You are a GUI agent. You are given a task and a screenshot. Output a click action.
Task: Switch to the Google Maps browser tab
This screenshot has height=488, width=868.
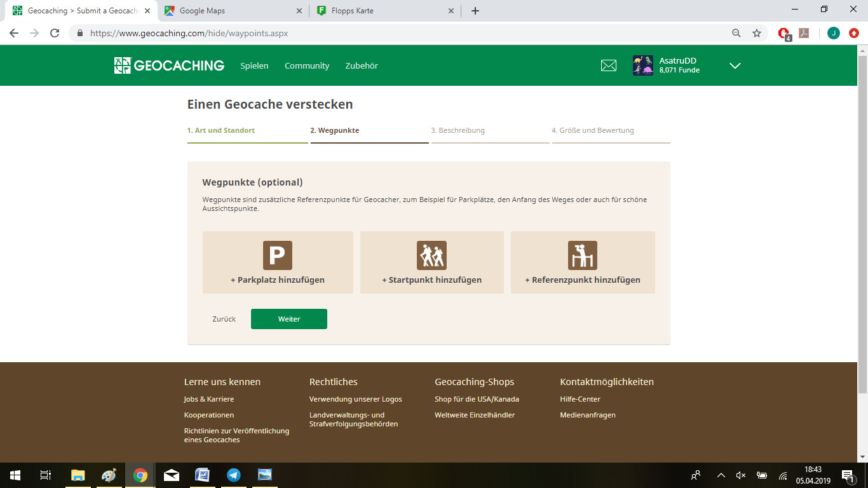point(233,11)
